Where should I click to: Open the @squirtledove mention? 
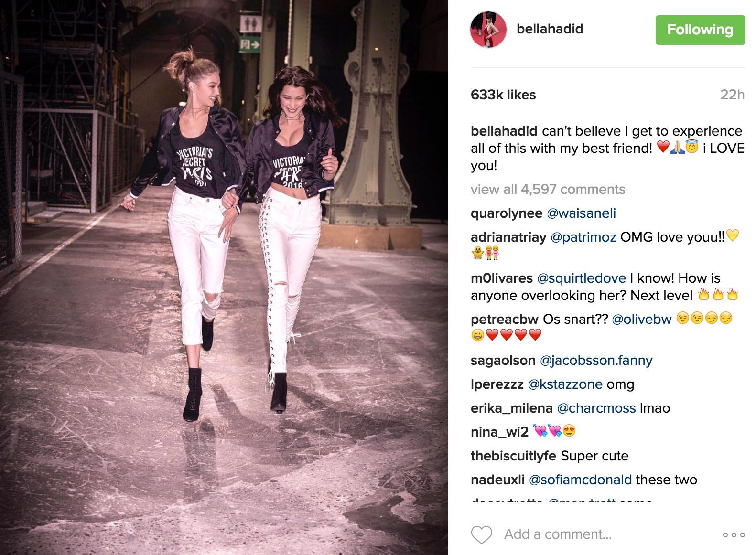[582, 278]
